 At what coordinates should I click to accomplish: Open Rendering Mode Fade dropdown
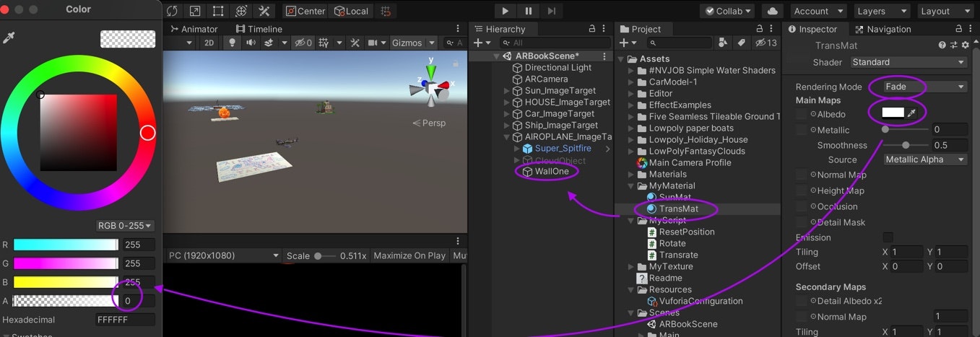(924, 87)
